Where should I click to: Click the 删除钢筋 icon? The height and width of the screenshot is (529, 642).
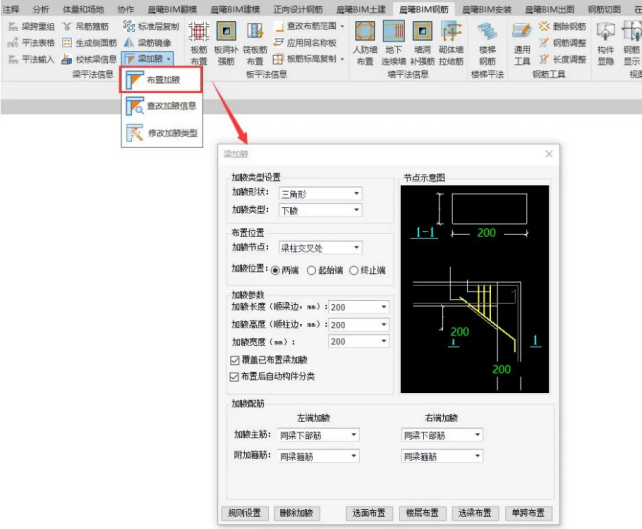[544, 27]
